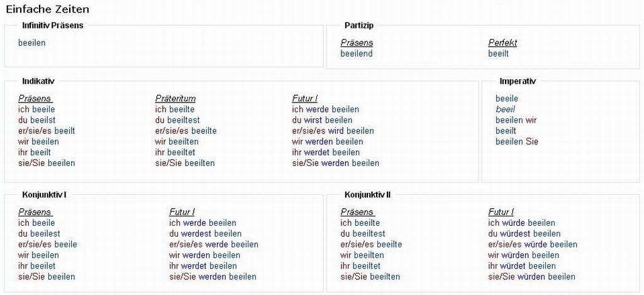Click "du beeilest" in Konjunktiv I Präsens

(39, 233)
